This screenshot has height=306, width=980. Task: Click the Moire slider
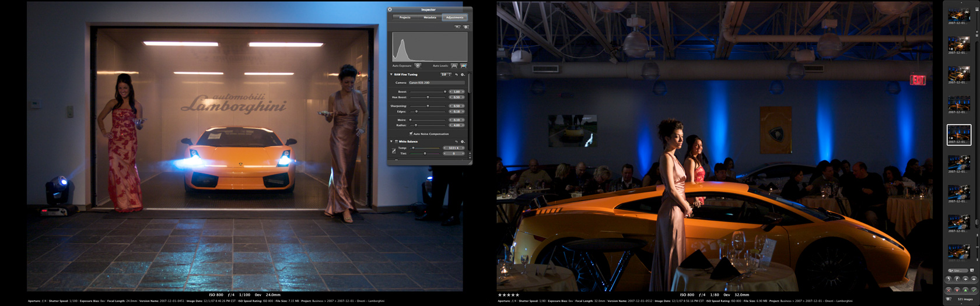[x=428, y=120]
